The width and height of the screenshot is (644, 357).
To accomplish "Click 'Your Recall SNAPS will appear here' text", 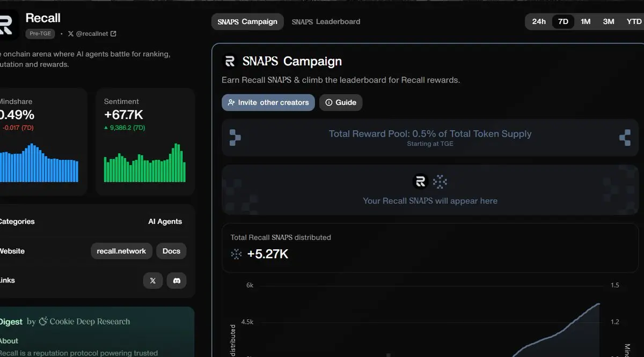I will 430,200.
